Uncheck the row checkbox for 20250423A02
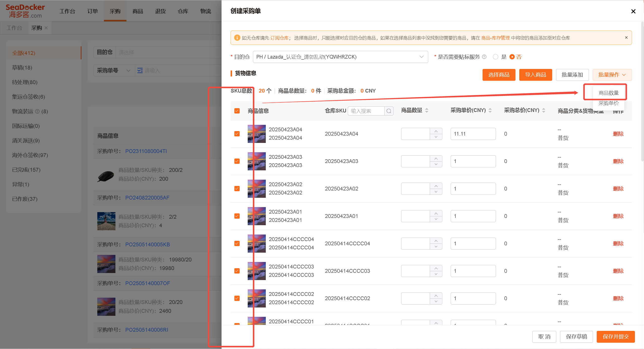Screen dimensions: 644x349 click(x=237, y=189)
